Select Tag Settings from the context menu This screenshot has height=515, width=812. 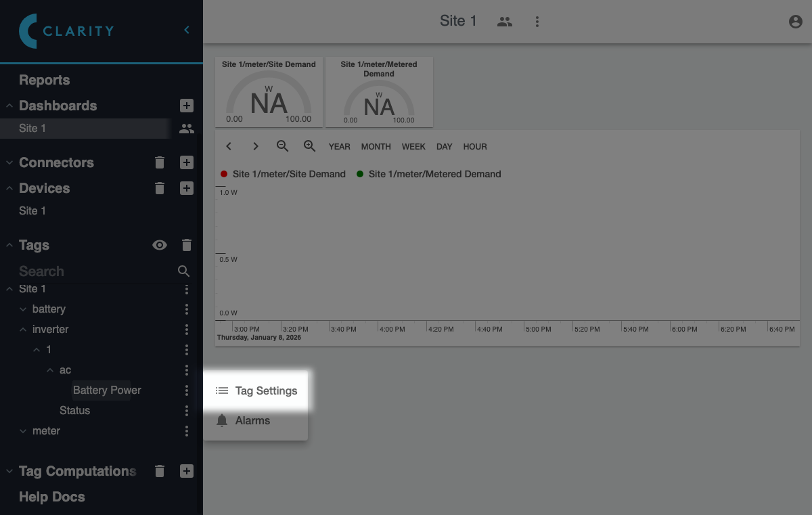265,390
